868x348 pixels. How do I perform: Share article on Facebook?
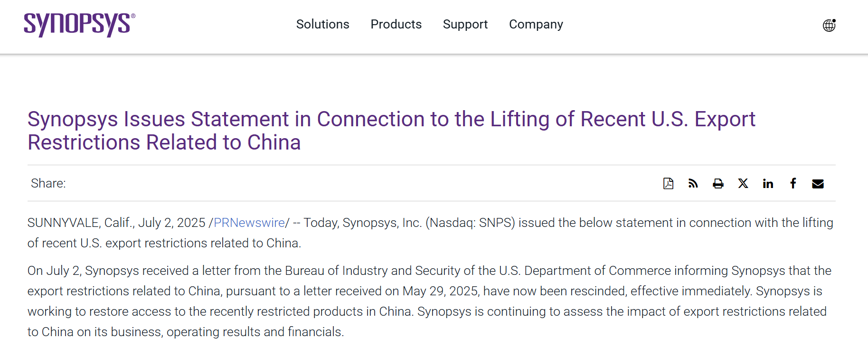793,183
